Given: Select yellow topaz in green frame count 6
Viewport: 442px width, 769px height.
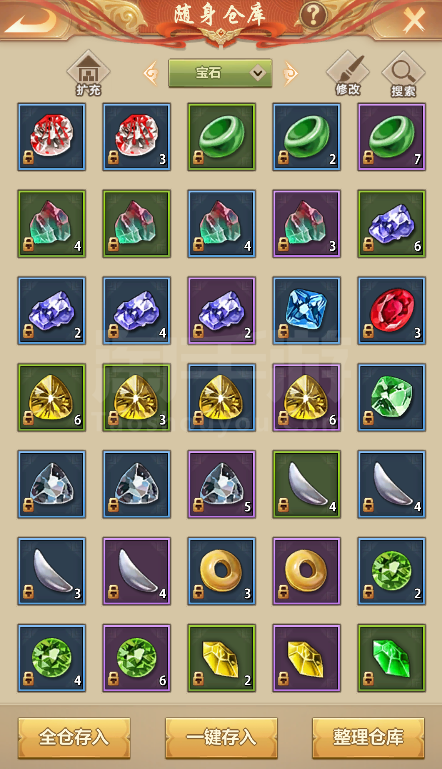Looking at the screenshot, I should [52, 397].
